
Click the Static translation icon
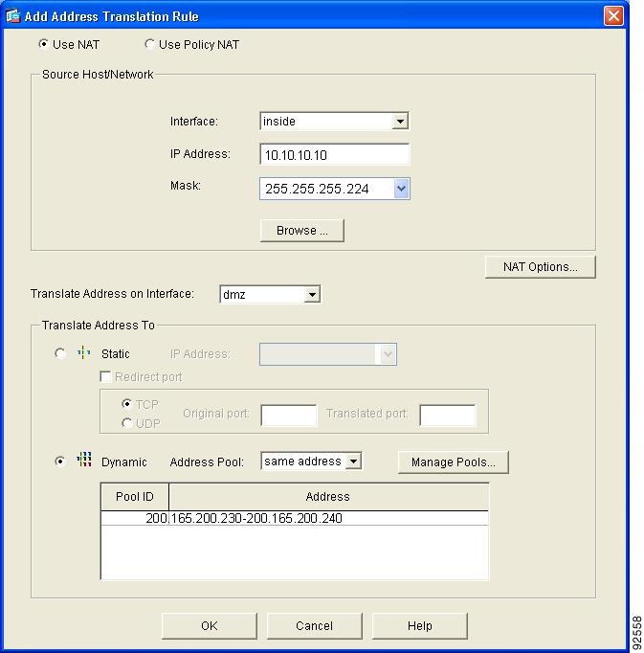tap(83, 352)
